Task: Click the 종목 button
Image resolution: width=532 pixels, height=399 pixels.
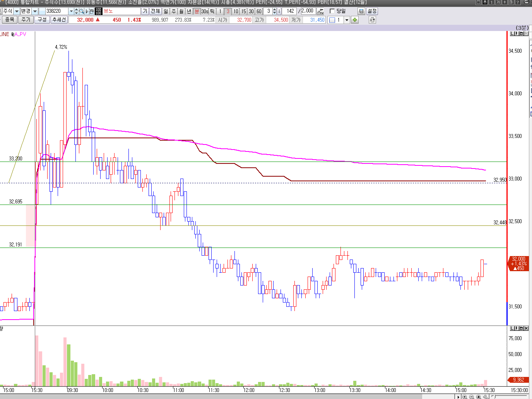Action: click(9, 19)
